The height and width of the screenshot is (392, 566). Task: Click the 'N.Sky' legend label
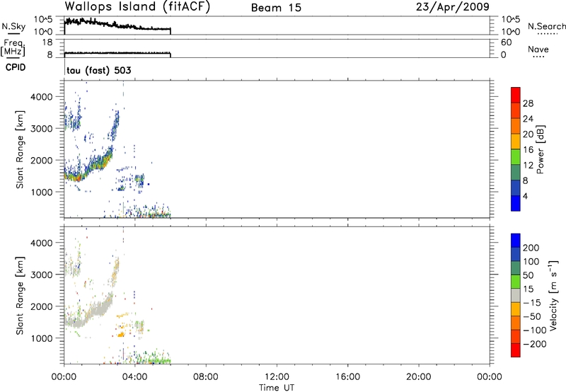[13, 26]
